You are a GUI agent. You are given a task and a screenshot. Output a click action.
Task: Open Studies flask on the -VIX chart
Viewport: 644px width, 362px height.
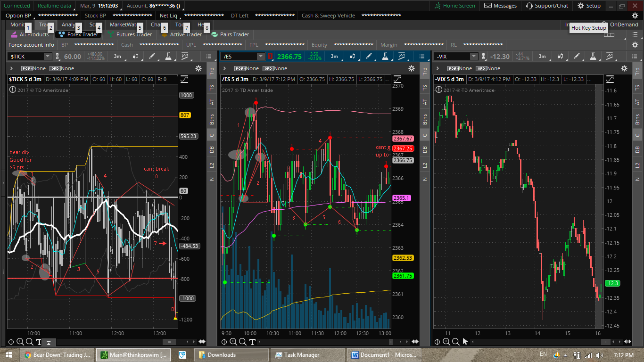(x=593, y=56)
